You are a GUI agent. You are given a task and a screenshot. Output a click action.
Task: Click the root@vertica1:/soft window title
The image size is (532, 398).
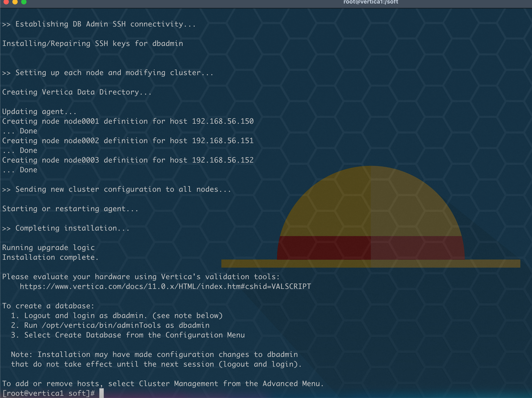click(x=371, y=2)
